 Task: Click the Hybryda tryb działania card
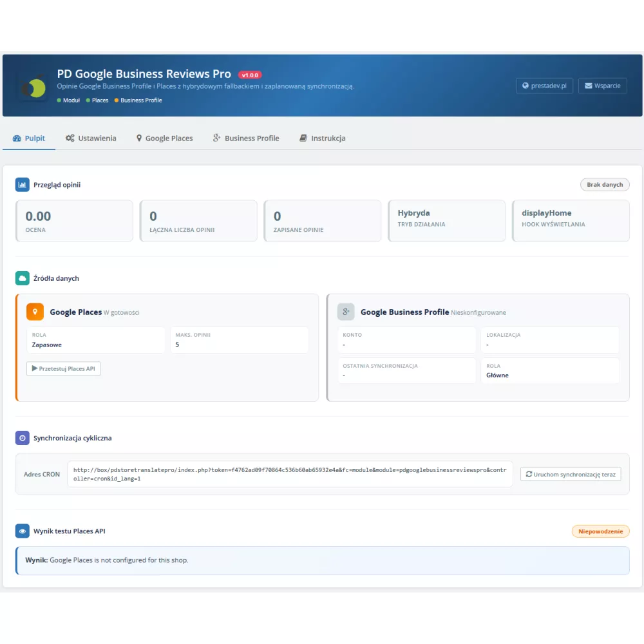click(x=446, y=221)
